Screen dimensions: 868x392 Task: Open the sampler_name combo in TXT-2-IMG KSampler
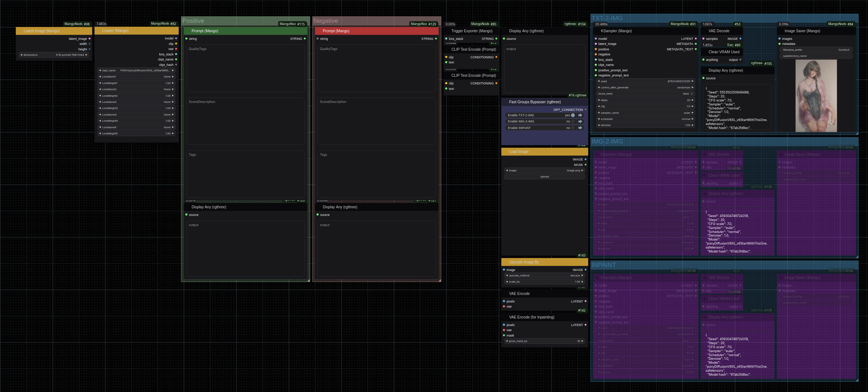(645, 113)
